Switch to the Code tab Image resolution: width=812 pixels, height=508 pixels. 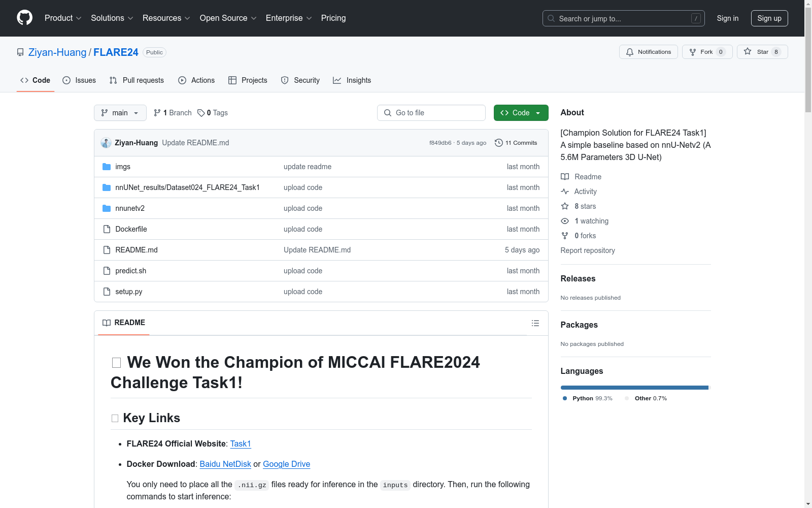coord(36,80)
